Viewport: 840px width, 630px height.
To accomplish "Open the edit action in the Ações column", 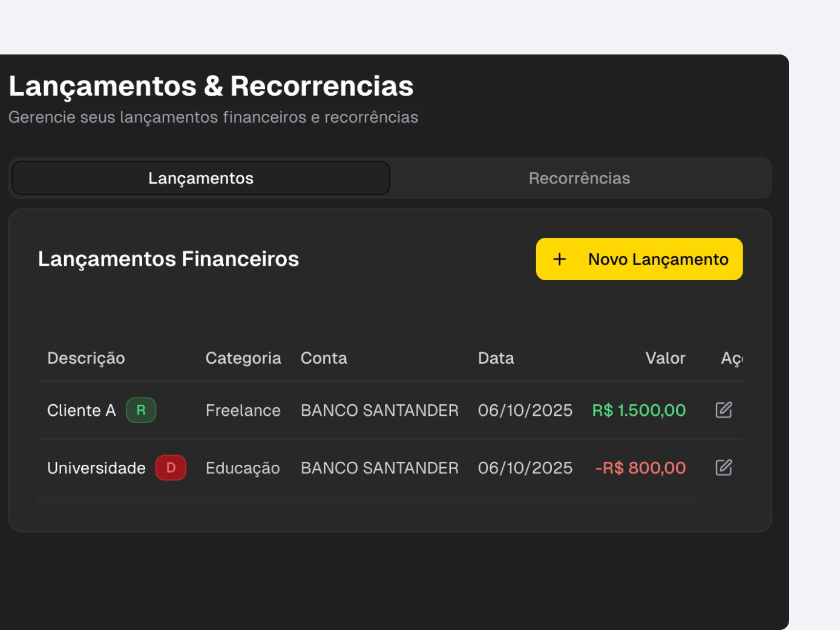I will 724,410.
